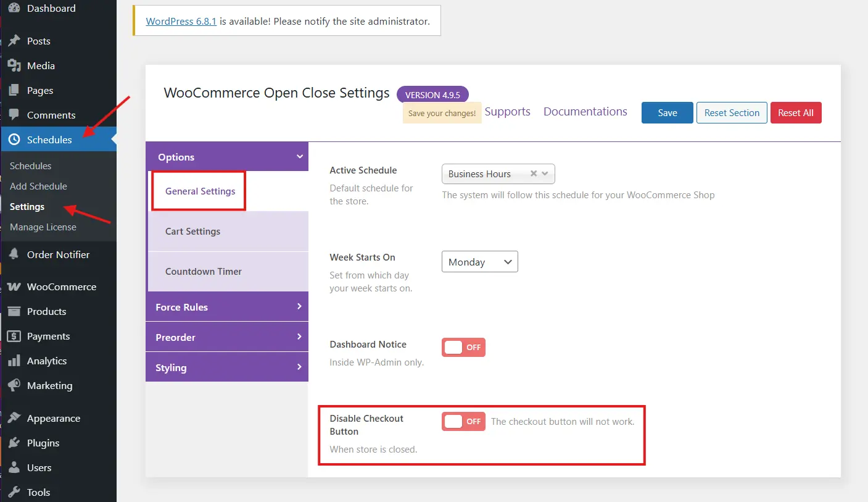Click the Users person icon
Image resolution: width=868 pixels, height=502 pixels.
click(x=14, y=468)
